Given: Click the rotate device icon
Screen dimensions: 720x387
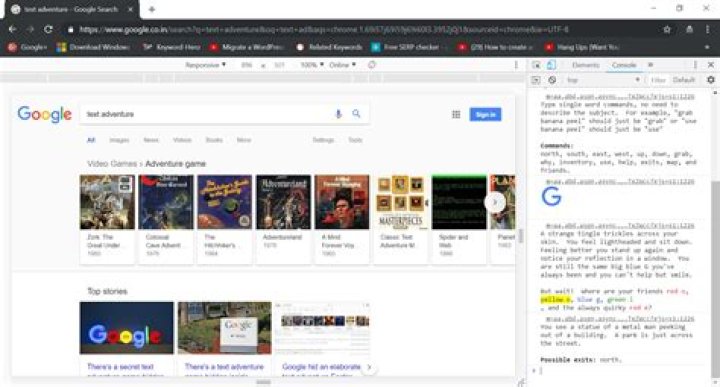Looking at the screenshot, I should [x=372, y=65].
